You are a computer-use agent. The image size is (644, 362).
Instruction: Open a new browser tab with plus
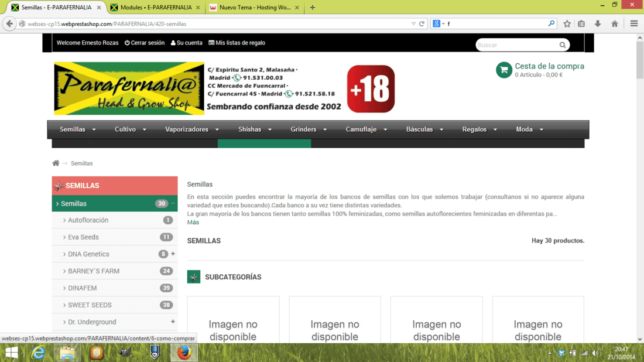313,8
